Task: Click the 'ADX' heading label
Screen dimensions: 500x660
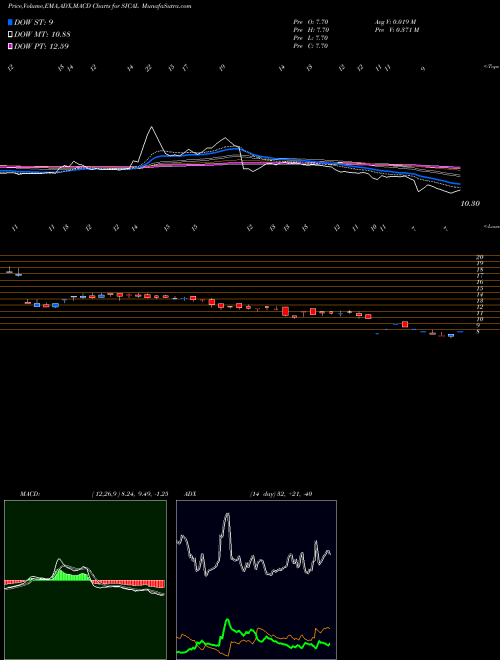Action: click(x=189, y=494)
